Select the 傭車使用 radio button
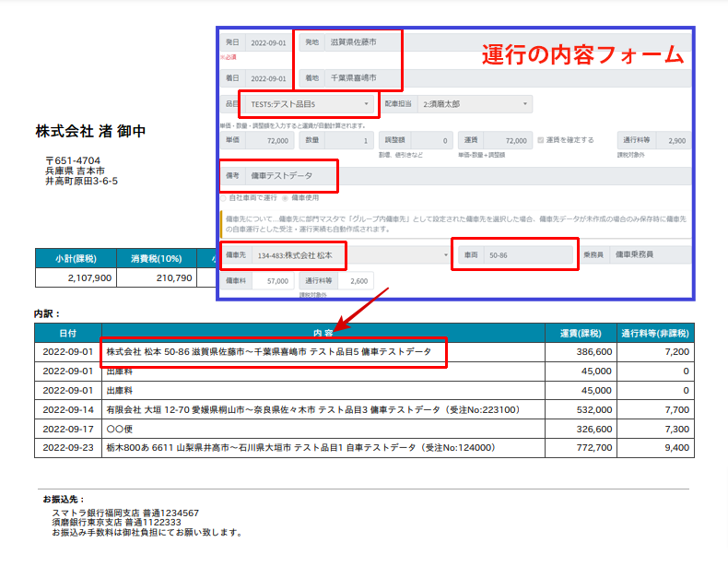This screenshot has height=566, width=728. pos(287,197)
